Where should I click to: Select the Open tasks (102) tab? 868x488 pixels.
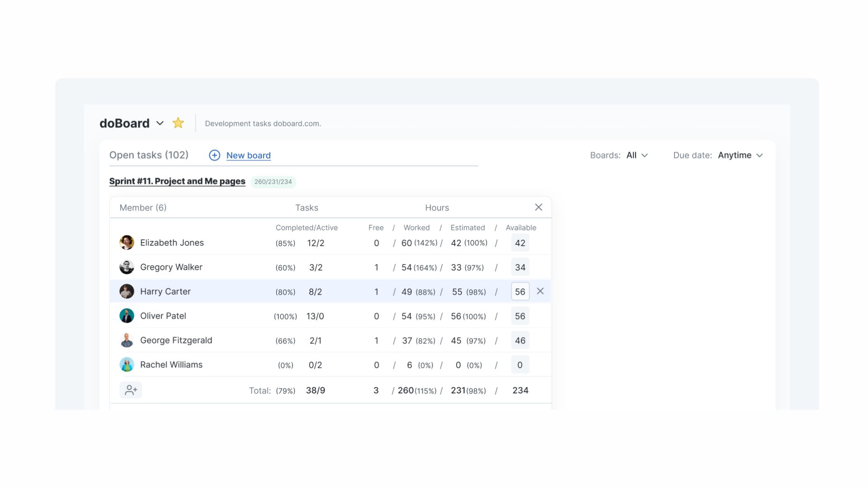(149, 155)
